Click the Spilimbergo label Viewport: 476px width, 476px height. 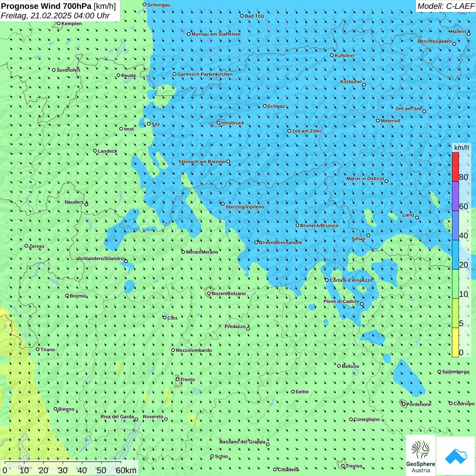456,372
